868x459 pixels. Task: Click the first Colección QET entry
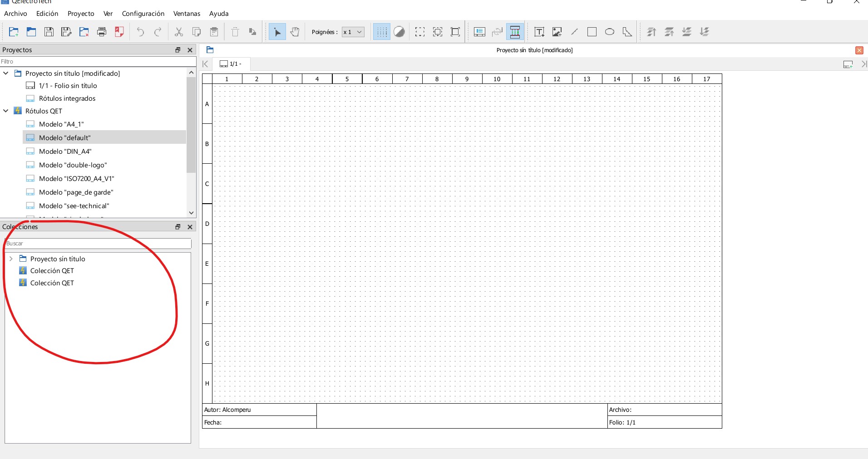(52, 271)
